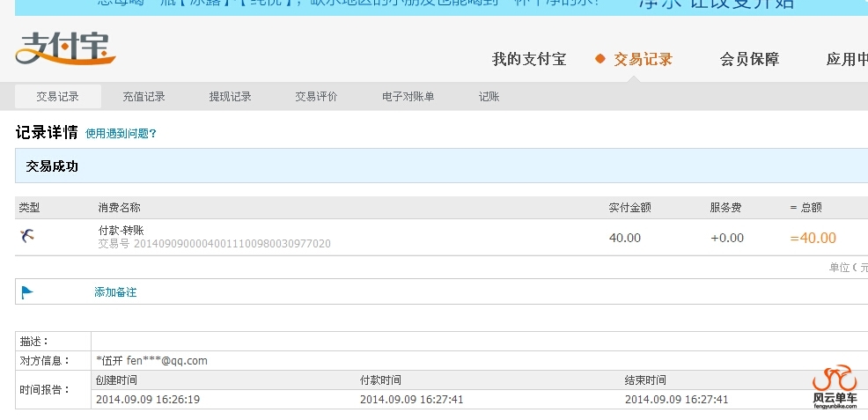Go to 会员保障 in the top navigation
The width and height of the screenshot is (868, 420).
pos(749,59)
